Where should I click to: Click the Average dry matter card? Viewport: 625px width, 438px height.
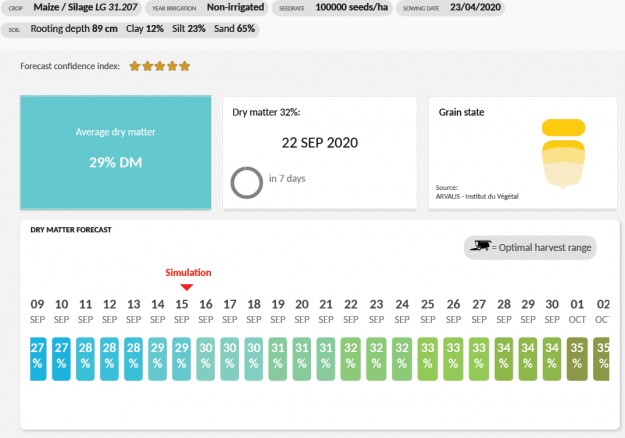pos(116,152)
